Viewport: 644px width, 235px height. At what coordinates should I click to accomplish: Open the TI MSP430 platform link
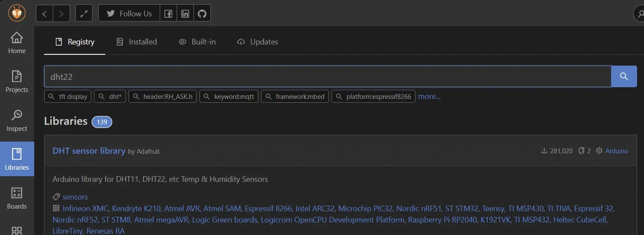pos(526,208)
